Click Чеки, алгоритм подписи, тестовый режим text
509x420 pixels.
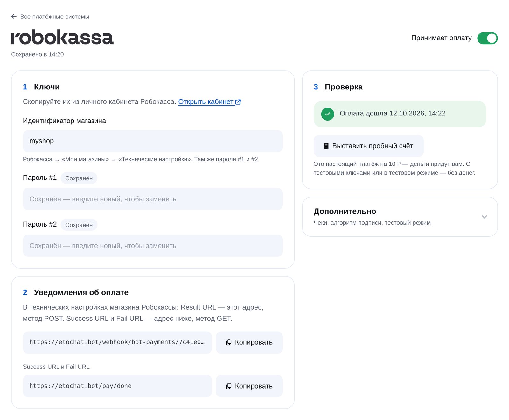[372, 223]
